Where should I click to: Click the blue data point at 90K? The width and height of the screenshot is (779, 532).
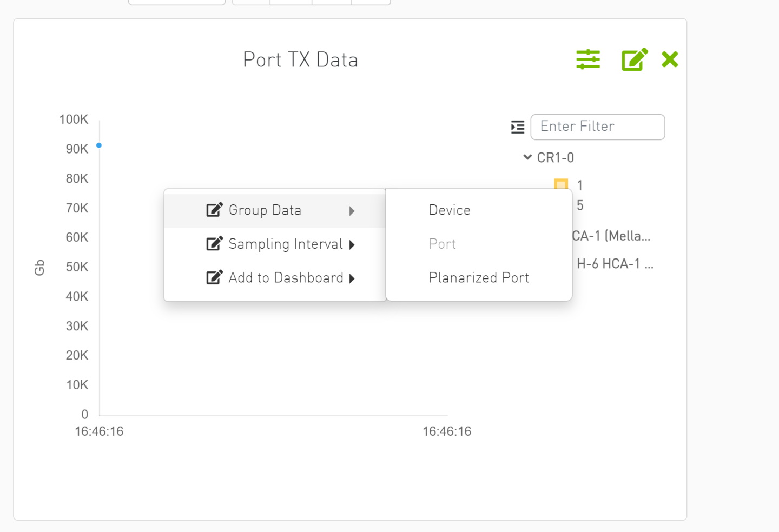pos(98,145)
